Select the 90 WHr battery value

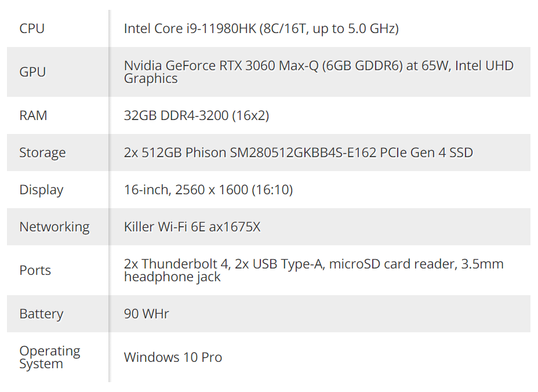click(x=147, y=314)
